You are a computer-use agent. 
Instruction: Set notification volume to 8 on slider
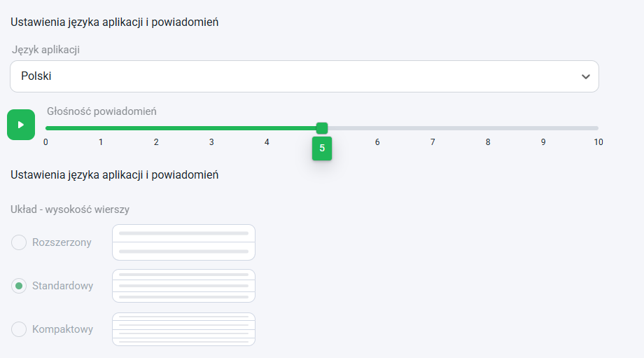[x=488, y=128]
